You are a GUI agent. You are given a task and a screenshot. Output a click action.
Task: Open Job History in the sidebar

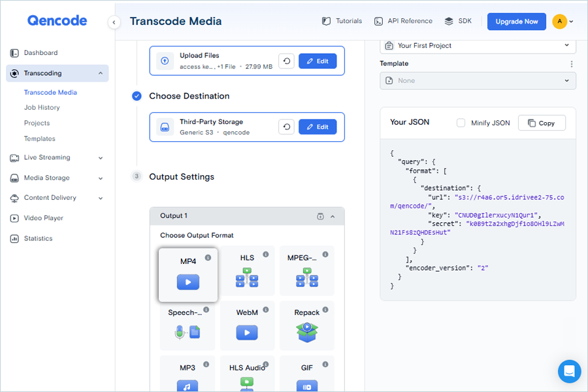(x=42, y=108)
